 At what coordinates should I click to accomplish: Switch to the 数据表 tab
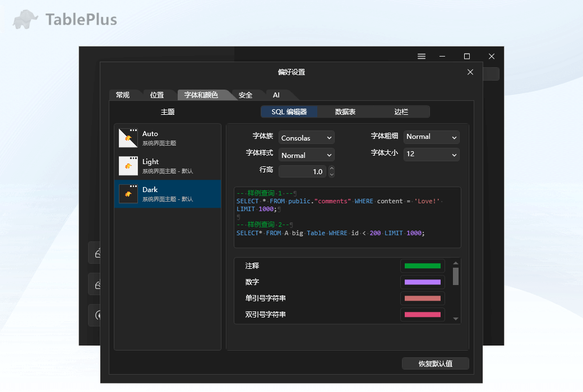click(344, 111)
